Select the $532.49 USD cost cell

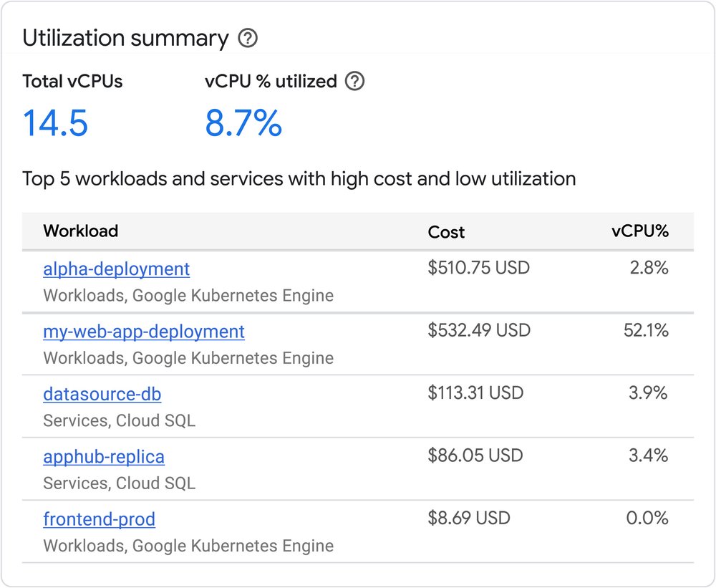click(479, 331)
